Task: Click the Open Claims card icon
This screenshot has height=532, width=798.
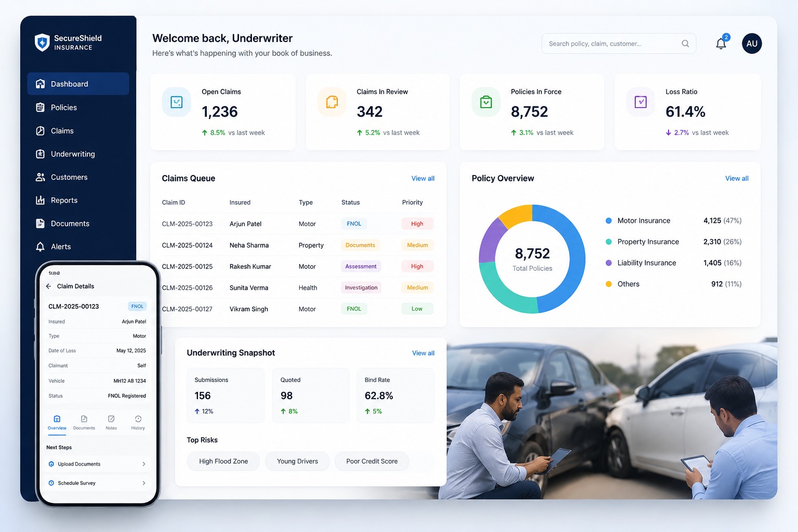Action: (177, 102)
